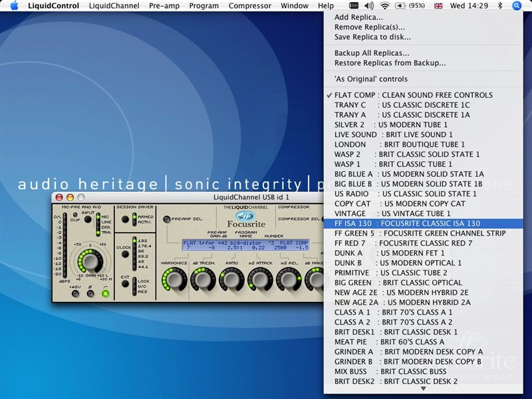Choose Backup All Replicas...
The height and width of the screenshot is (399, 532).
pos(423,53)
